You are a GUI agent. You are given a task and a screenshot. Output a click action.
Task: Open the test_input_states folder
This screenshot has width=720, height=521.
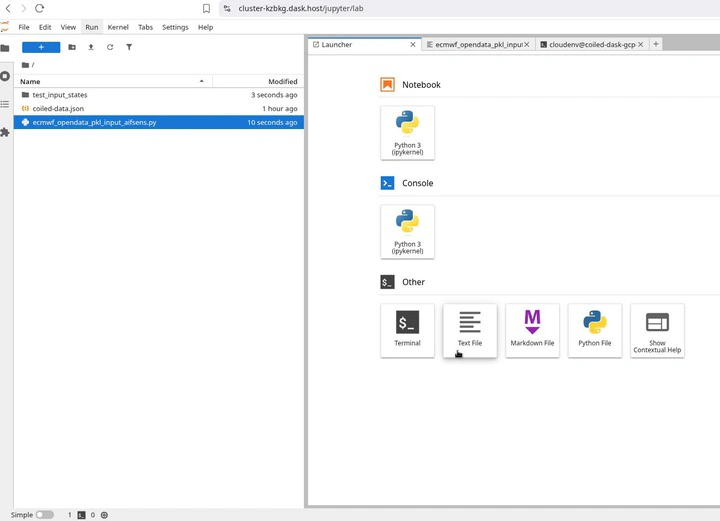pos(60,95)
